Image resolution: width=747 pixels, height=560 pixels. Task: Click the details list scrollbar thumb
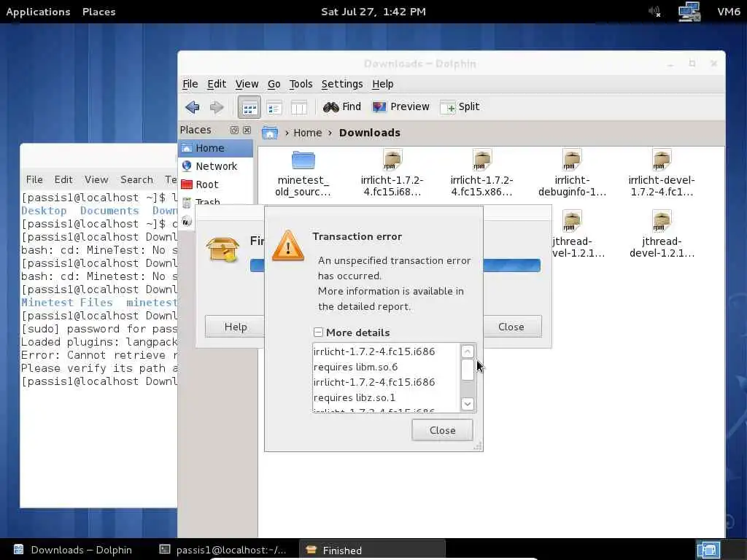(x=468, y=370)
